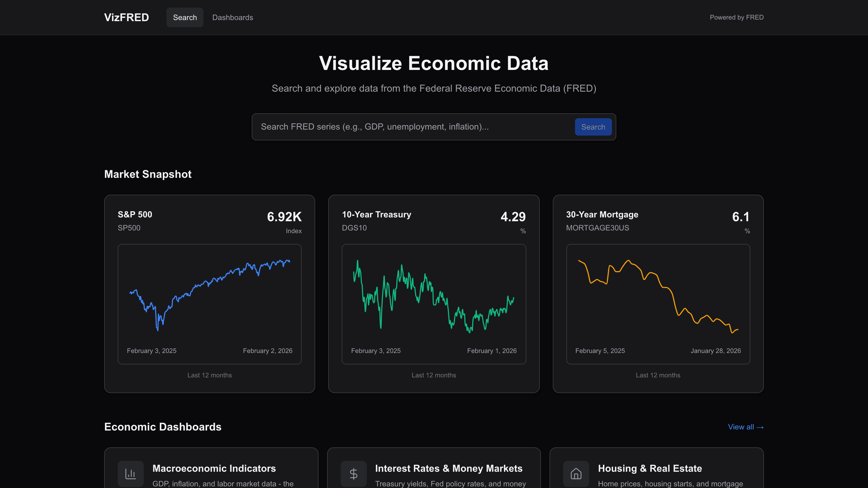Switch to the Dashboards tab
This screenshot has height=488, width=868.
click(232, 17)
